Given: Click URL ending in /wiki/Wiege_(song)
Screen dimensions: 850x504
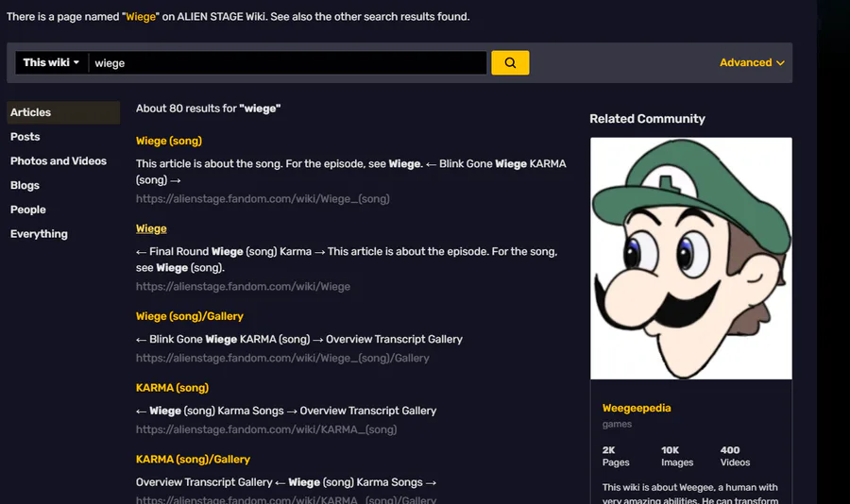Looking at the screenshot, I should coord(263,199).
